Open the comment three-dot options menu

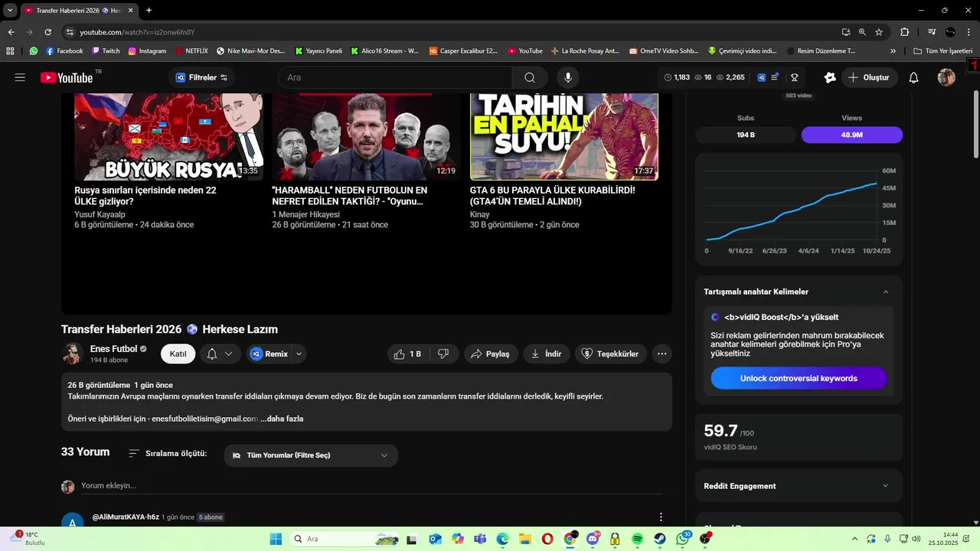click(x=661, y=517)
